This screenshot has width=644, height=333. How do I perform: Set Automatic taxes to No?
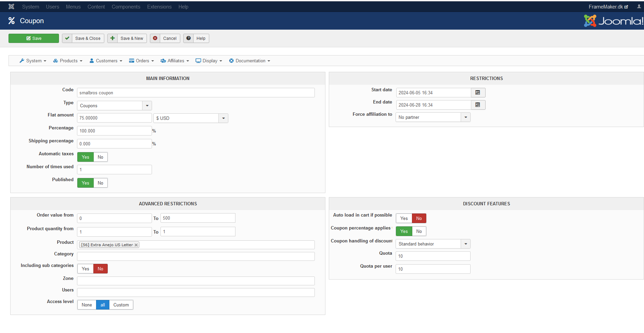click(x=101, y=157)
